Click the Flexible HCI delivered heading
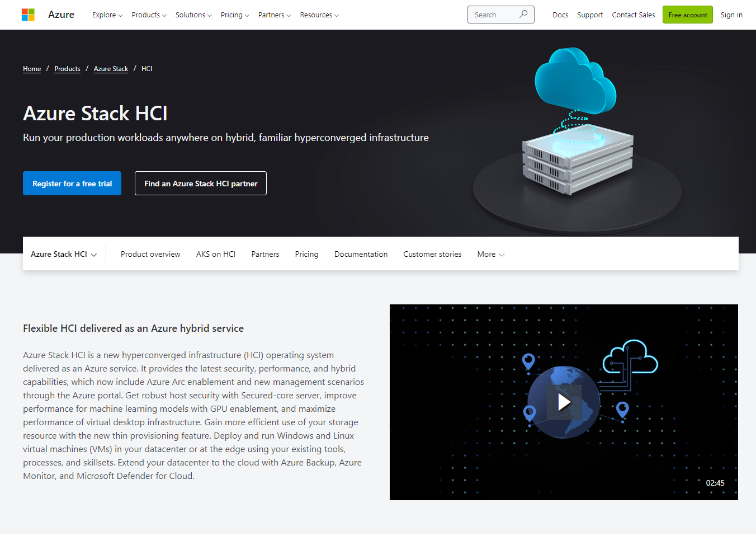This screenshot has height=536, width=756. tap(133, 328)
